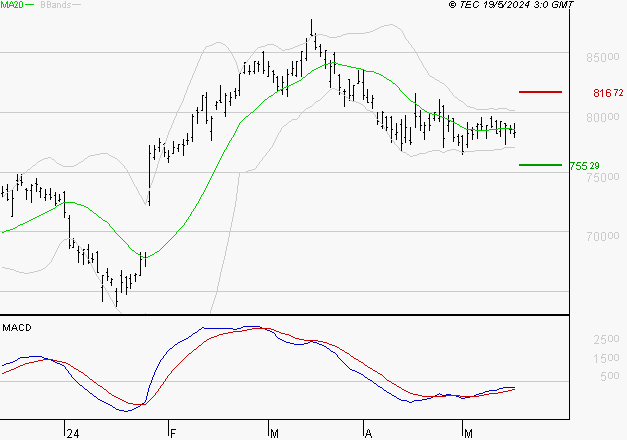This screenshot has width=627, height=440.
Task: Click the last M (May) month marker
Action: pyautogui.click(x=468, y=433)
